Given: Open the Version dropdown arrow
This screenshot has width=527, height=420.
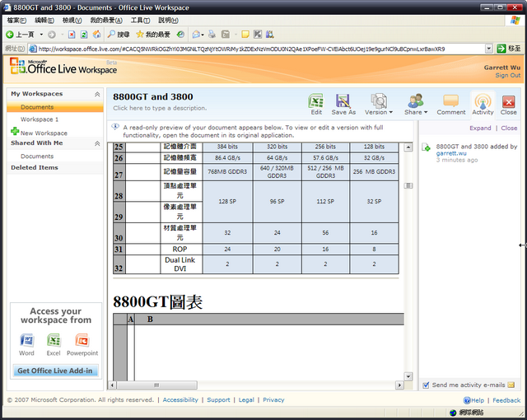Looking at the screenshot, I should (391, 112).
